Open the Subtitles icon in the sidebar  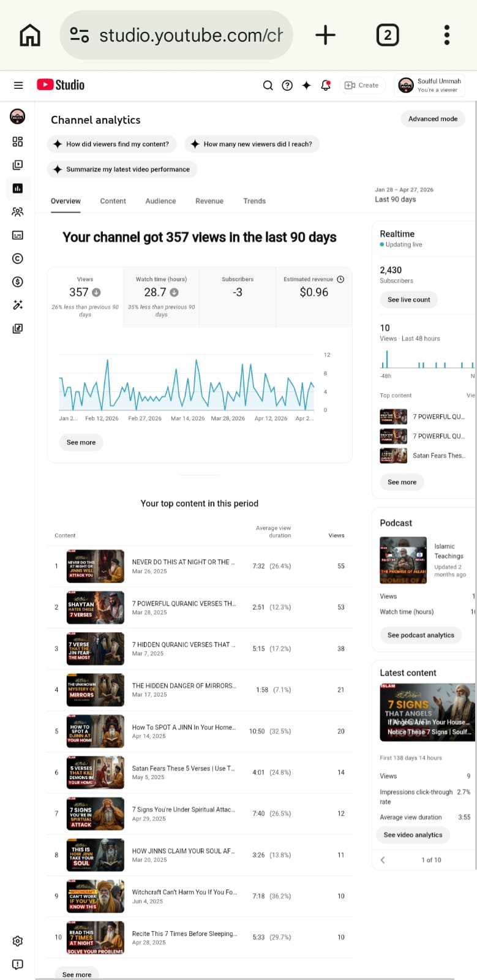tap(18, 235)
